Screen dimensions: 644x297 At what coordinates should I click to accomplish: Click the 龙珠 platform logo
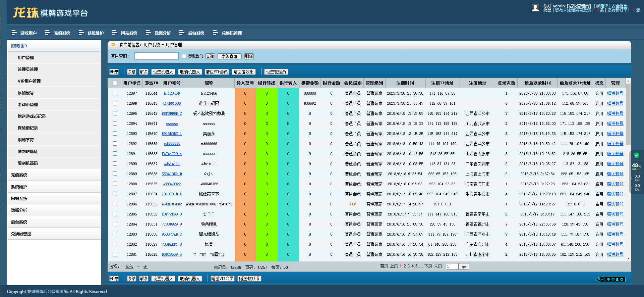point(50,13)
